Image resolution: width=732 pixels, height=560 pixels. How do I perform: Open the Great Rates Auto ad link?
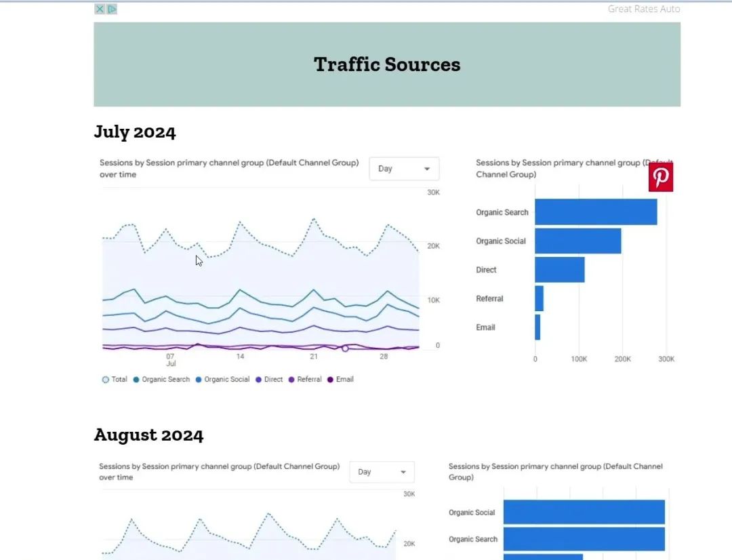click(x=643, y=9)
